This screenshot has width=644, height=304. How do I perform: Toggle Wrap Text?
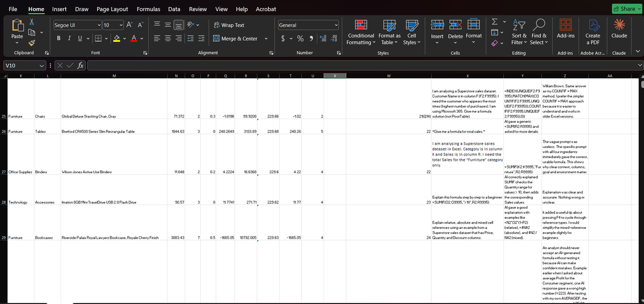click(x=229, y=25)
